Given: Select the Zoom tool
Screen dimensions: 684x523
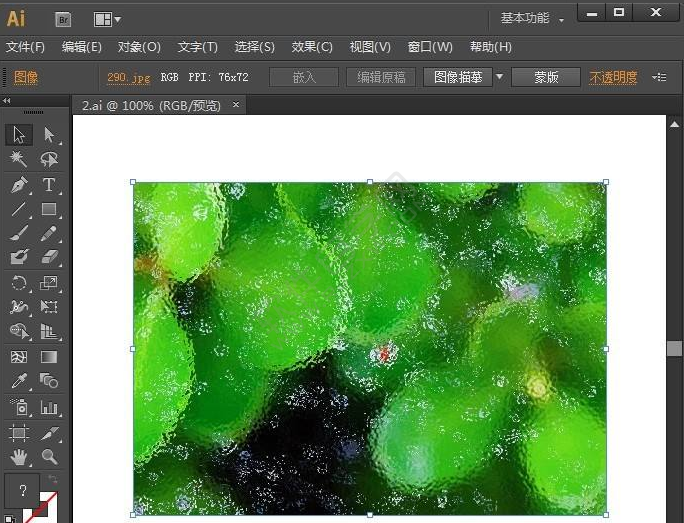Looking at the screenshot, I should 49,457.
